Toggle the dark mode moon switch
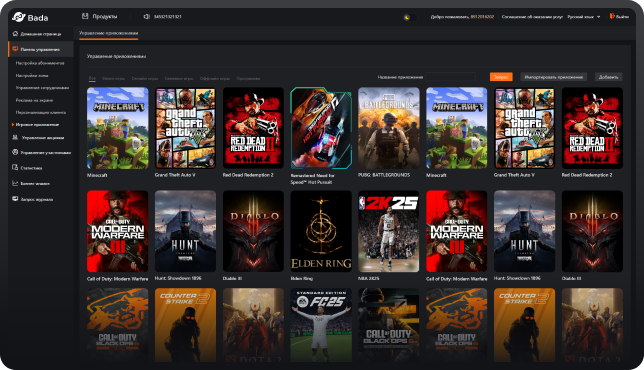Screen dimensions: 644x370 coord(409,17)
